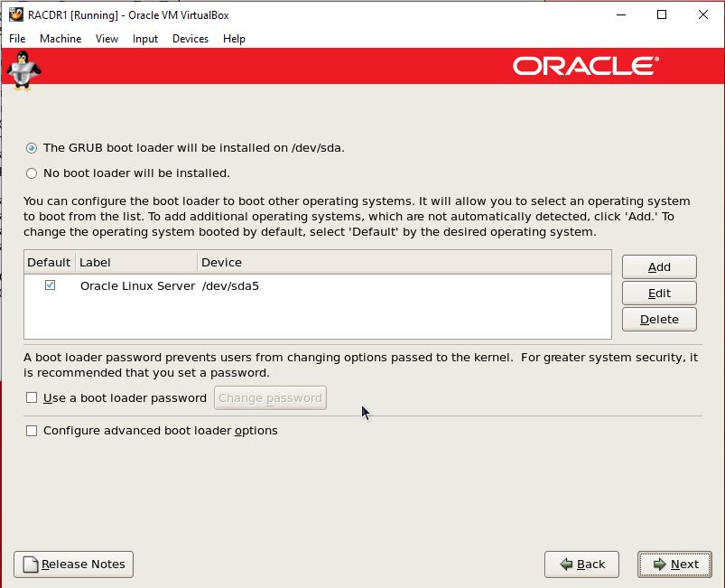Click the VirtualBox app icon in title bar
This screenshot has width=725, height=588.
tap(16, 14)
